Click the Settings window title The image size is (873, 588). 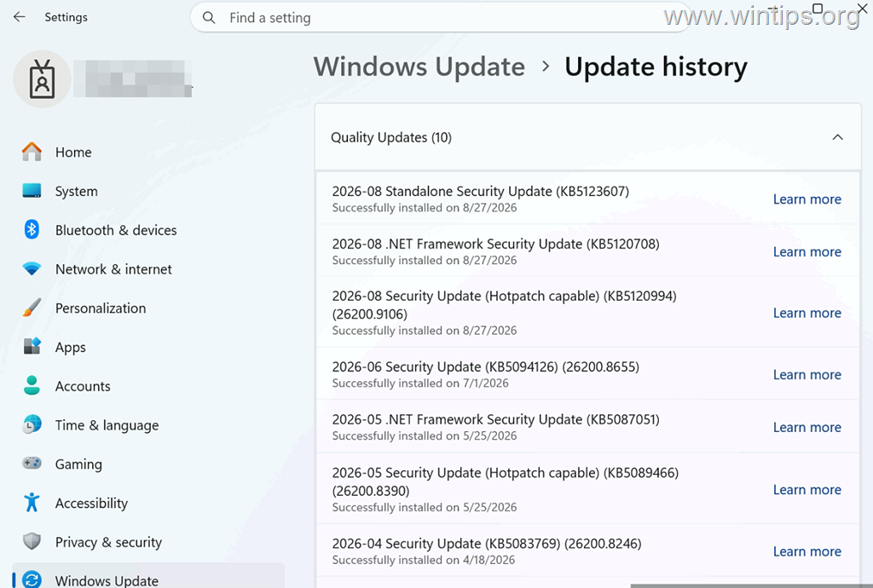click(66, 17)
